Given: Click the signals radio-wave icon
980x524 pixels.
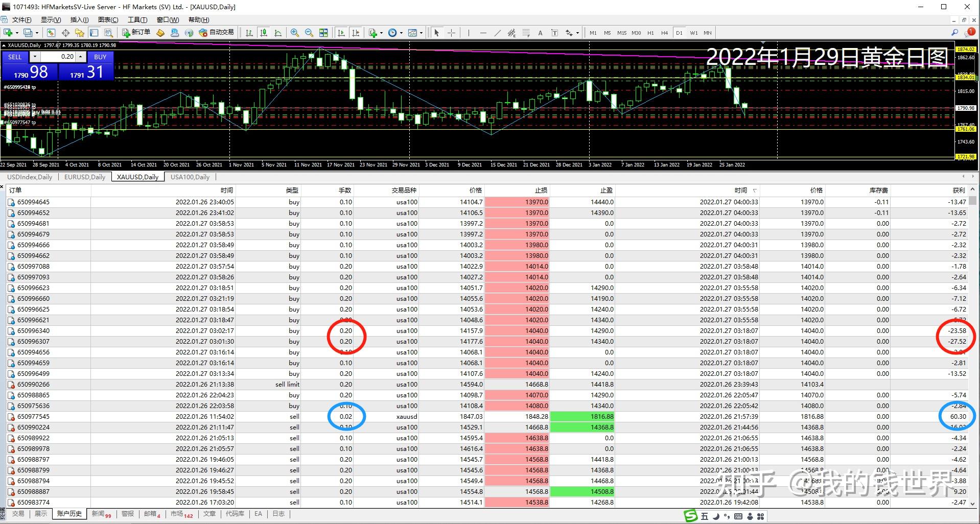Looking at the screenshot, I should pos(189,33).
